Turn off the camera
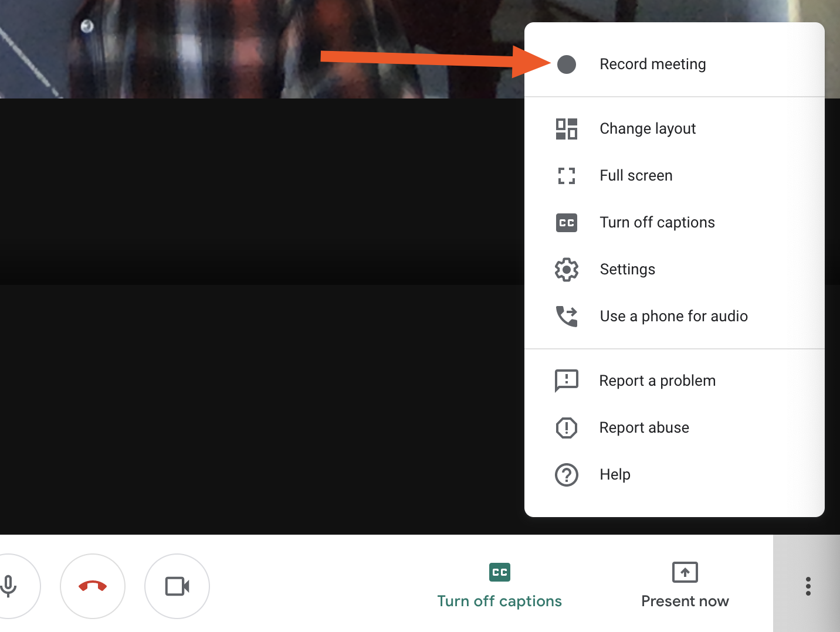The height and width of the screenshot is (632, 840). coord(177,586)
